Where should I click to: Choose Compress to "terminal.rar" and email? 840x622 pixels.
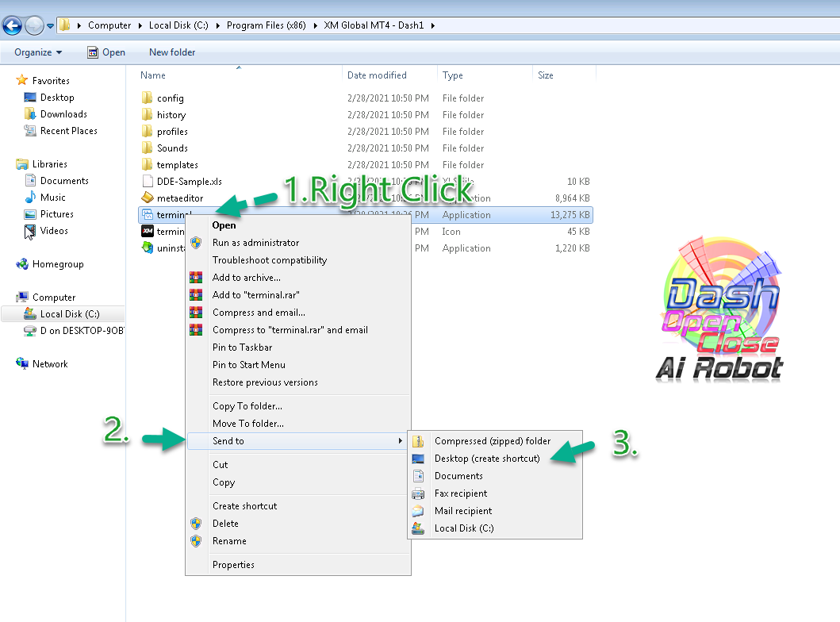(x=290, y=330)
